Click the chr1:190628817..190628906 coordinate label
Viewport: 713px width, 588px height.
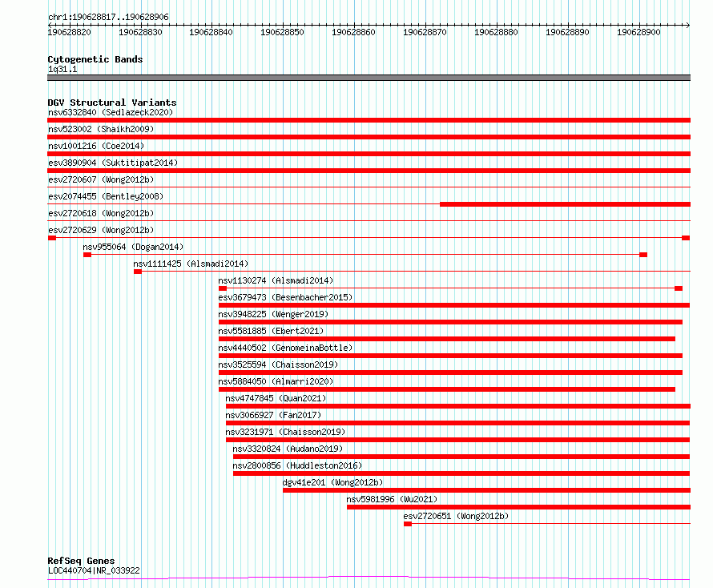tap(108, 17)
